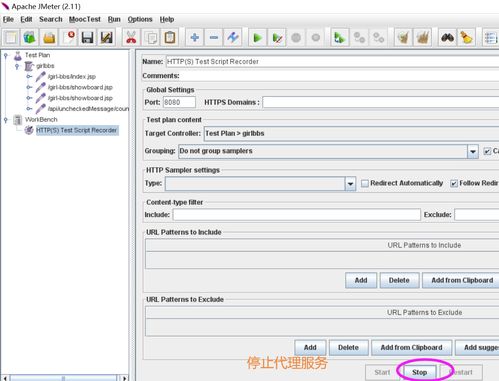Click the Open file folder icon
The image size is (499, 381).
[x=49, y=37]
